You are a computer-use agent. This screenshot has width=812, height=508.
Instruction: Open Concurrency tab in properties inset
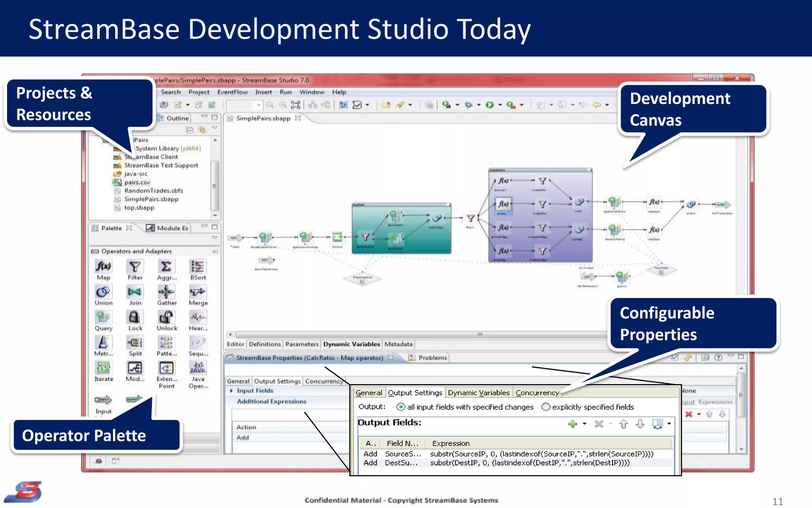pyautogui.click(x=537, y=393)
